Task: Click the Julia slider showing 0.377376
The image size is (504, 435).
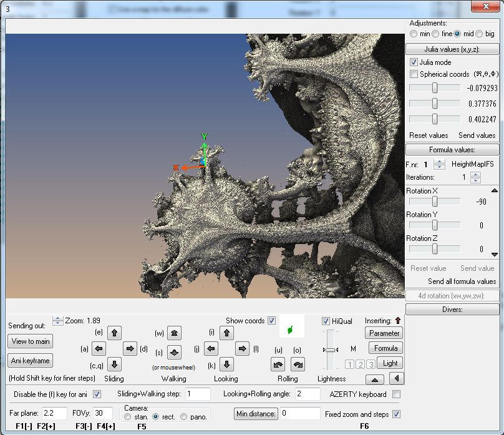Action: (x=435, y=103)
